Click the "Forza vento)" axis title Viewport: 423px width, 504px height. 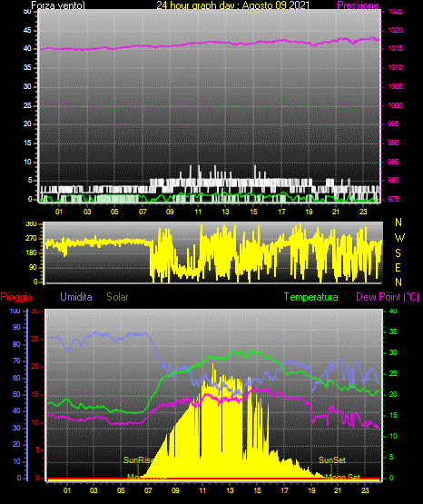(58, 5)
